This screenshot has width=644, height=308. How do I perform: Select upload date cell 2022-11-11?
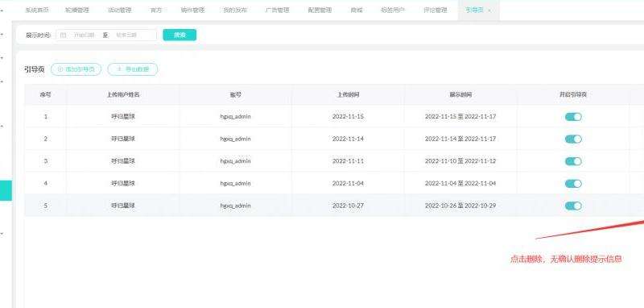(x=349, y=161)
